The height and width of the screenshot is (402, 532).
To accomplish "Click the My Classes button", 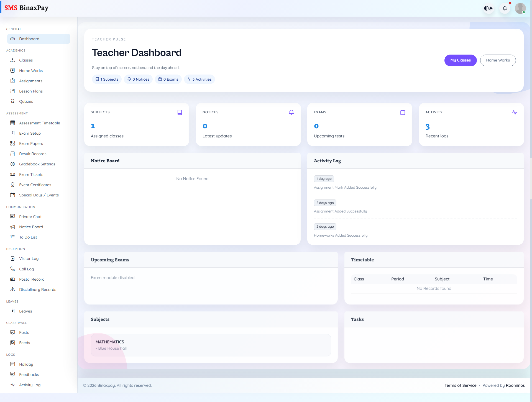I will coord(461,60).
